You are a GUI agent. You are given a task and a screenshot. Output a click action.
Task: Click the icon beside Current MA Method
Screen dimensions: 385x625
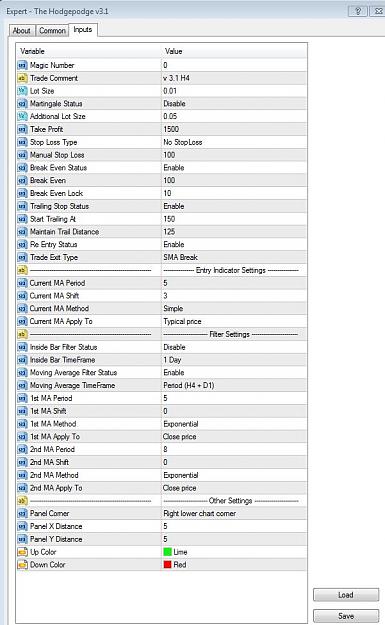click(x=22, y=309)
